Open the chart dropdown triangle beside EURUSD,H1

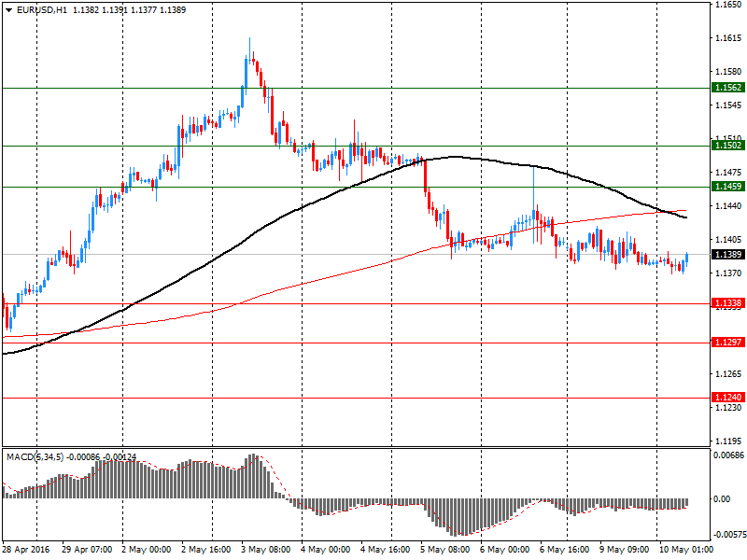(x=8, y=10)
